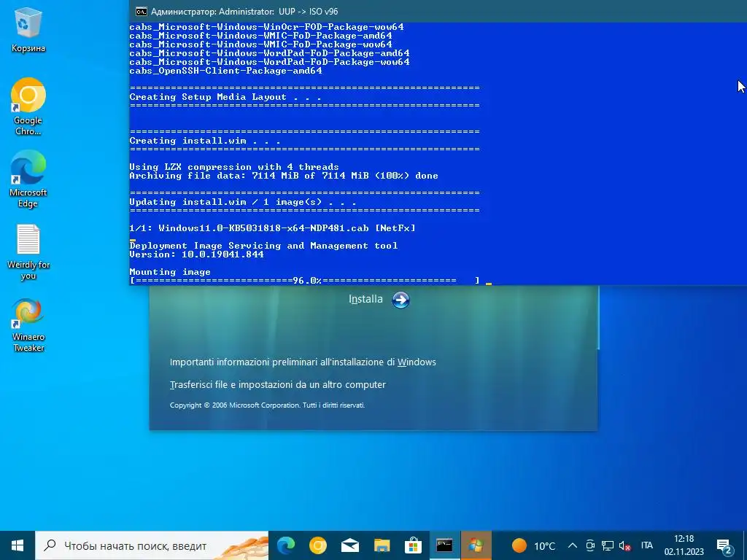The image size is (747, 560).
Task: Click the 'Archiving file data: 7114 MiB' line
Action: point(284,176)
